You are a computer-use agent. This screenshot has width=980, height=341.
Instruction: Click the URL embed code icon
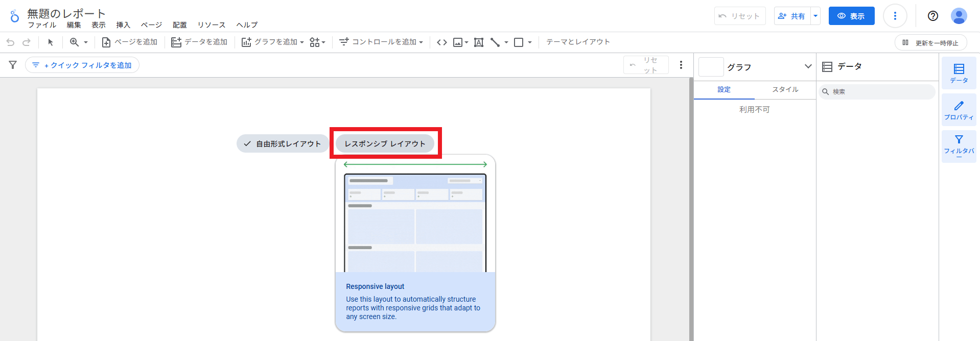click(442, 42)
